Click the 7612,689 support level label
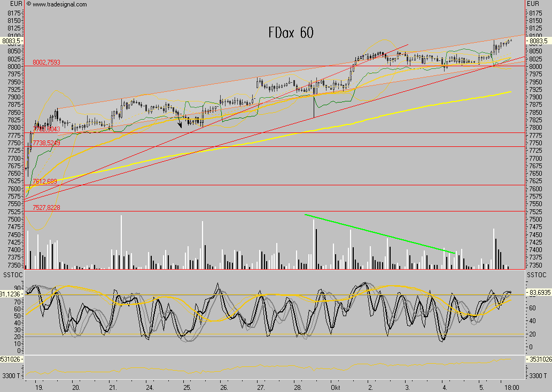552x392 pixels. (x=45, y=182)
